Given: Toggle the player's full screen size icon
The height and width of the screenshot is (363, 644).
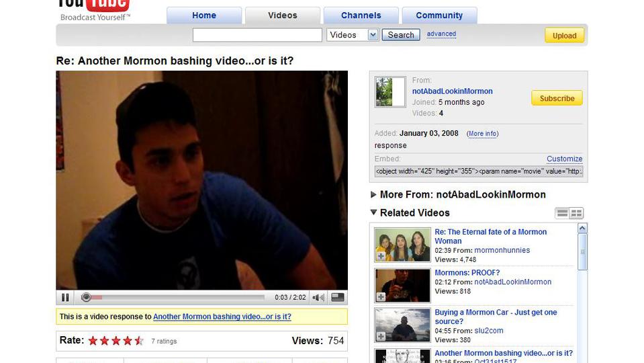Looking at the screenshot, I should click(338, 297).
